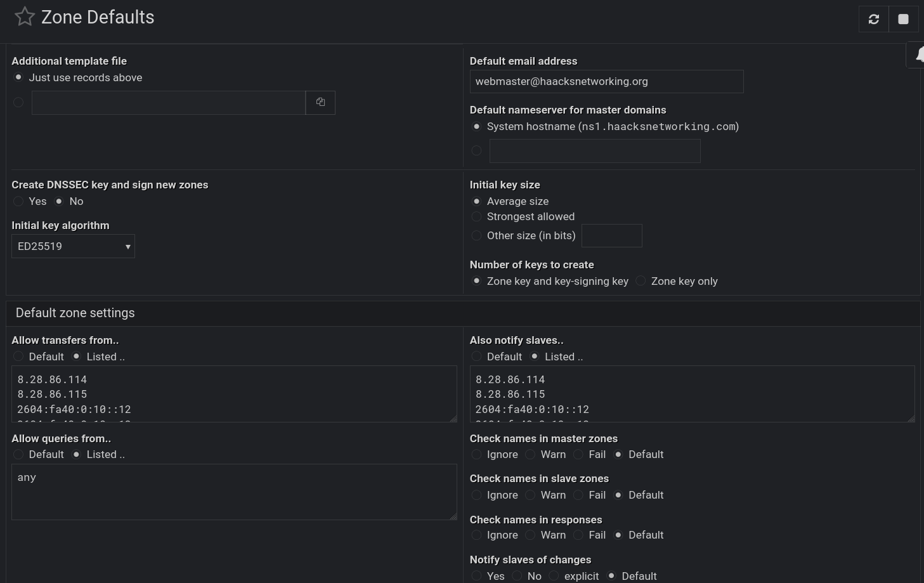Click the favorite star icon beside Zone Defaults
The height and width of the screenshot is (583, 924).
(x=24, y=17)
